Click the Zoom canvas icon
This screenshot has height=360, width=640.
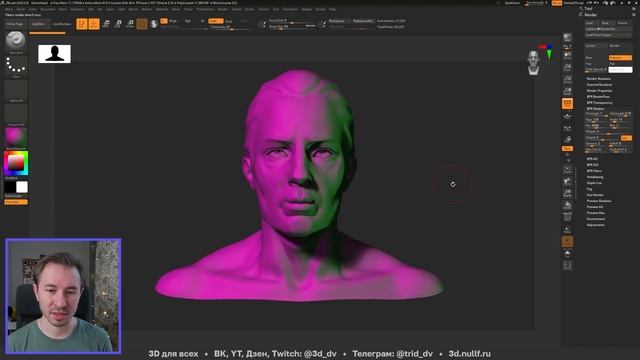[567, 67]
